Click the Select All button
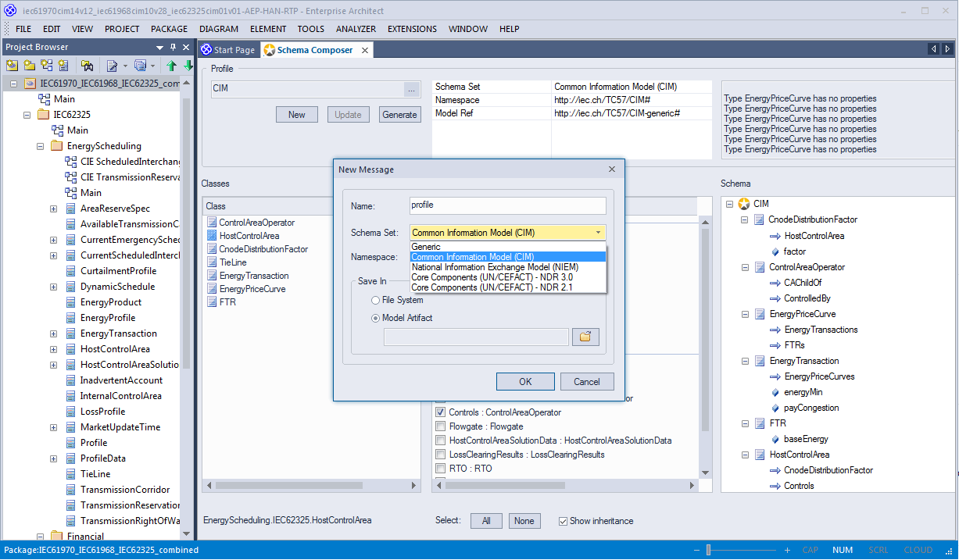The width and height of the screenshot is (959, 560). coord(486,521)
